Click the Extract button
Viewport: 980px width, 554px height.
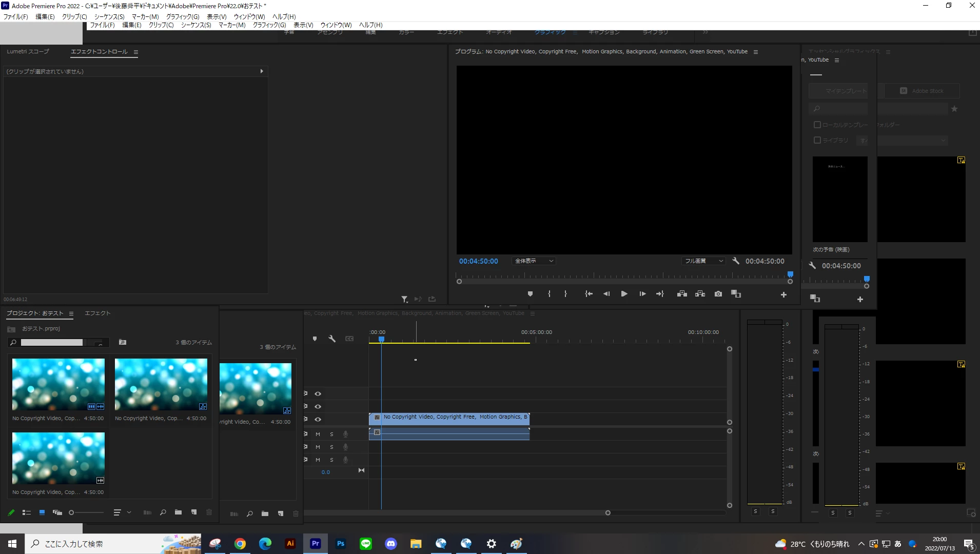tap(700, 294)
